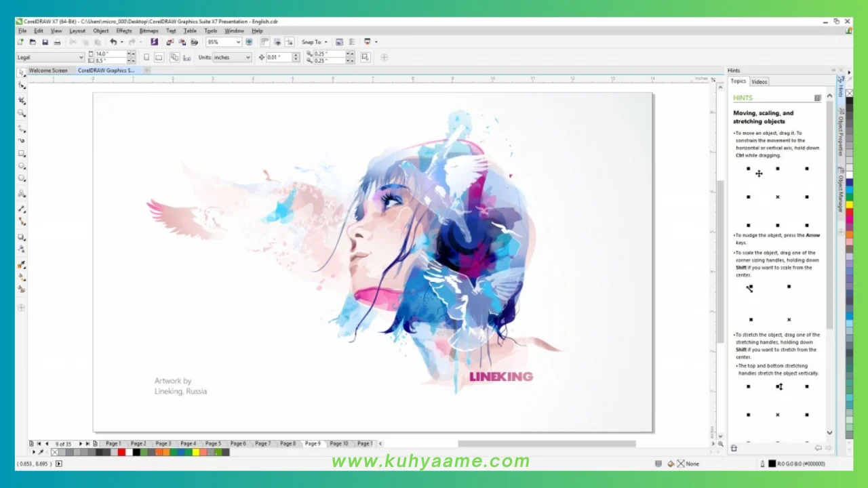
Task: Click the Undo arrow button
Action: tap(113, 42)
